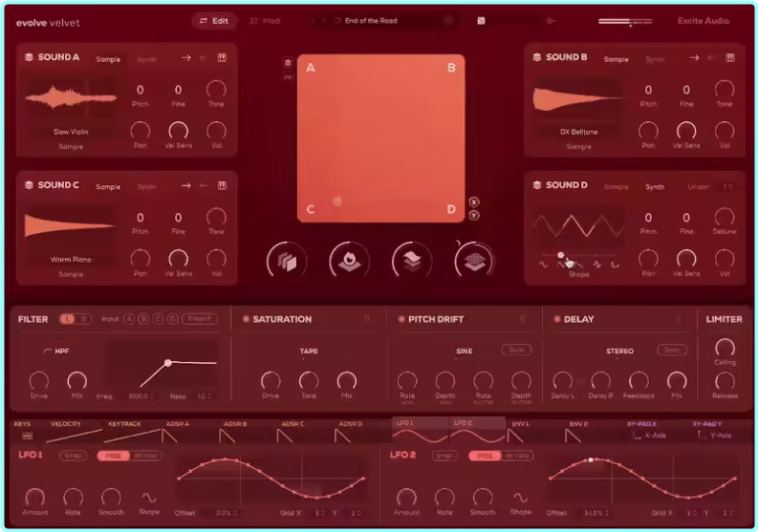
Task: Click the FX icon left of XY pad
Action: click(x=288, y=76)
